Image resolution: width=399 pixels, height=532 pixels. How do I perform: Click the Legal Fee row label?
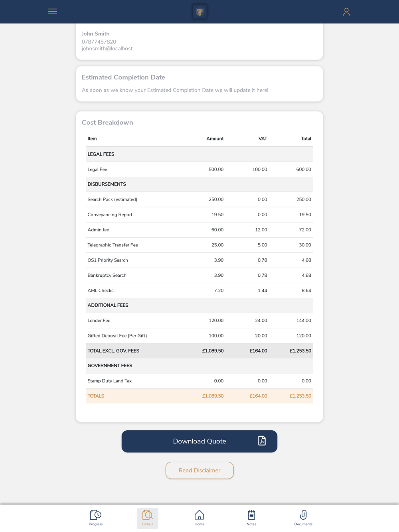97,169
